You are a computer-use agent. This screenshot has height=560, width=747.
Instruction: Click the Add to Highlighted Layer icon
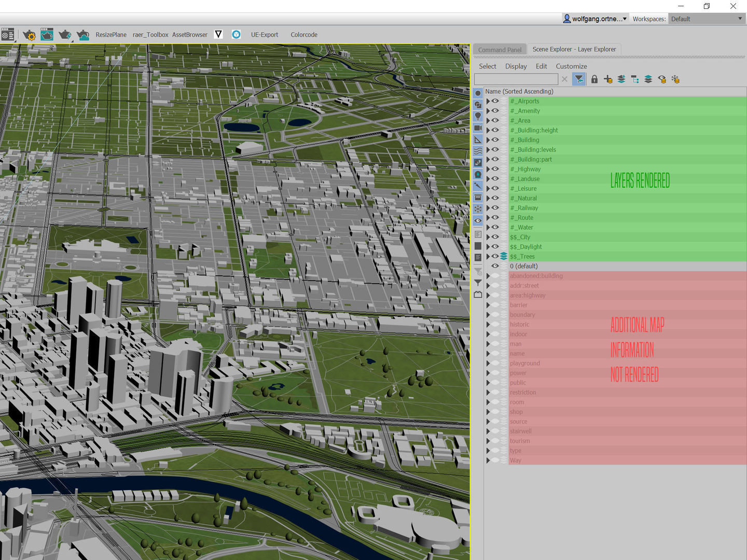click(x=621, y=79)
